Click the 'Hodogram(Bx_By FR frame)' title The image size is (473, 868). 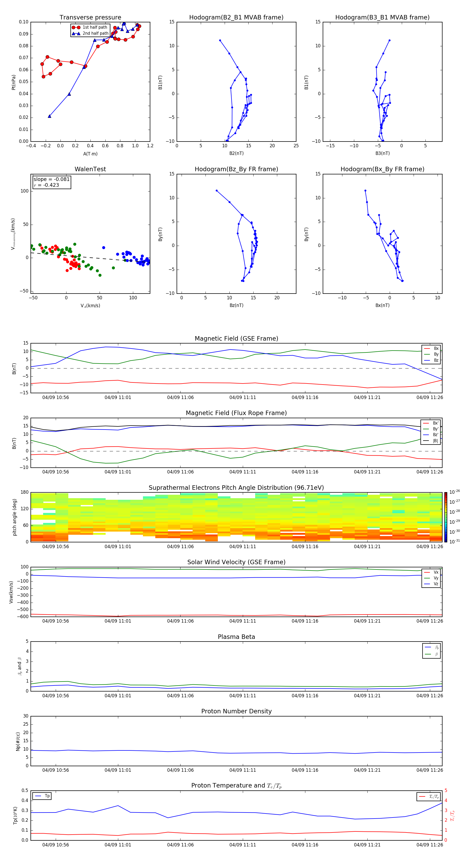(x=382, y=169)
